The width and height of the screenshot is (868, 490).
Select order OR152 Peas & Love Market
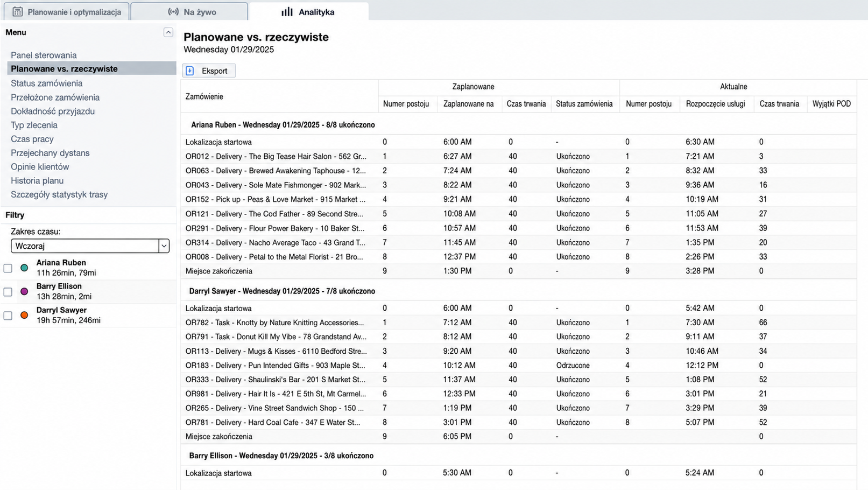point(276,199)
